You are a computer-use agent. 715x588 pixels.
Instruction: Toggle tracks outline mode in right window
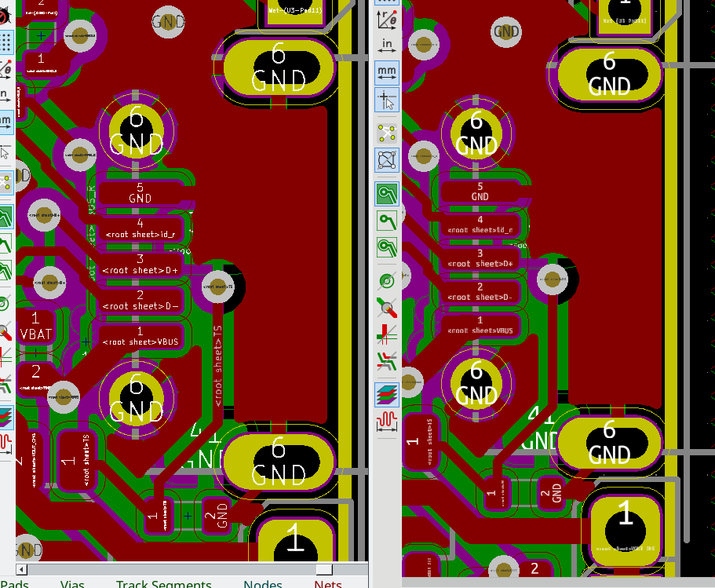click(387, 334)
